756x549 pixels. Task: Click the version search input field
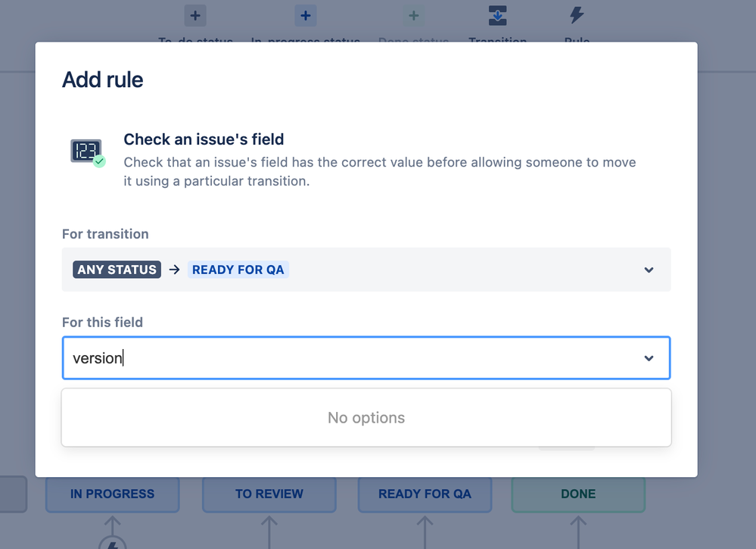[366, 358]
